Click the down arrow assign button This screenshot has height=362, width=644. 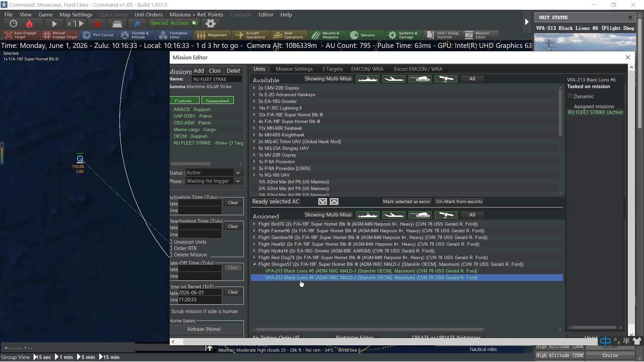tap(322, 201)
